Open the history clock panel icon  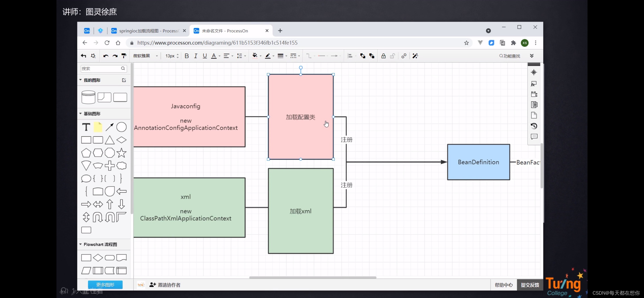click(534, 126)
